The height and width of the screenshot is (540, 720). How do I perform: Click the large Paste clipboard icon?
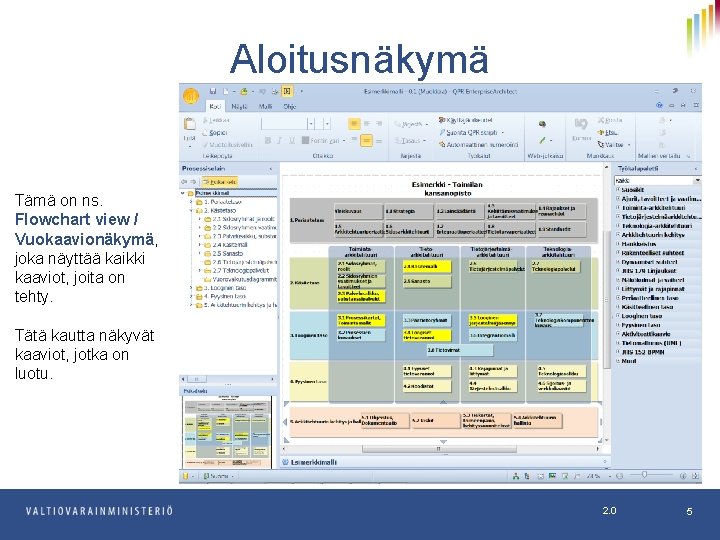[x=189, y=124]
